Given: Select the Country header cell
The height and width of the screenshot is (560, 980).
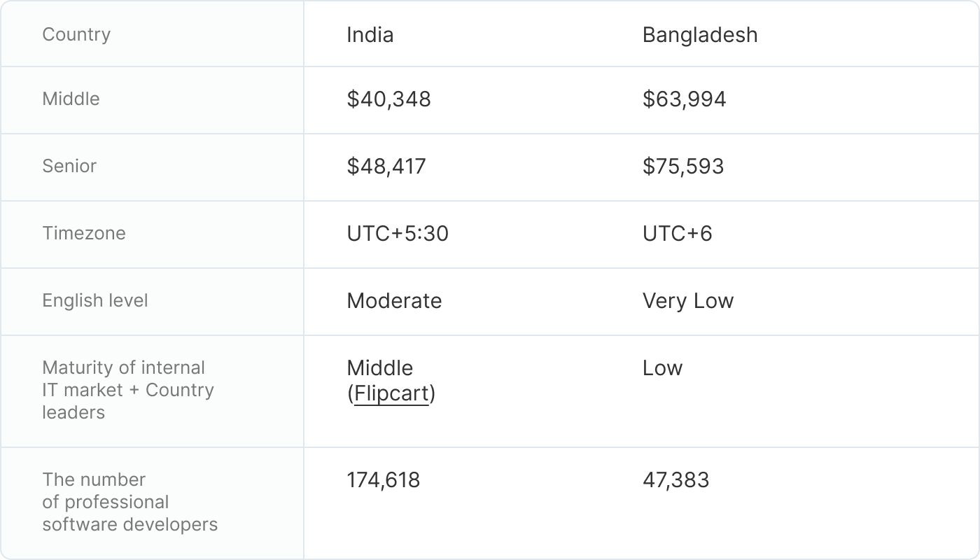Looking at the screenshot, I should coord(76,35).
